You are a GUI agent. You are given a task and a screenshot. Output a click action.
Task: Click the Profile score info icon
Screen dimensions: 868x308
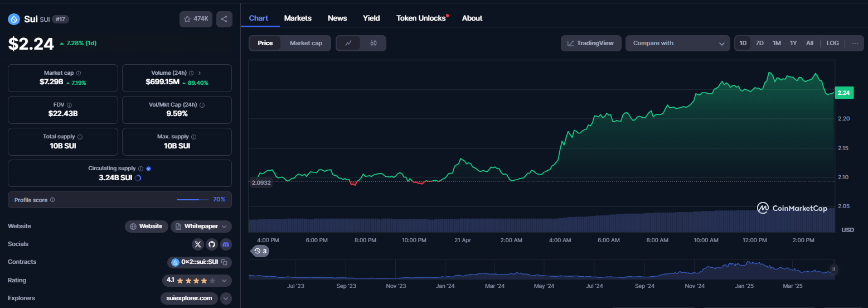[52, 200]
